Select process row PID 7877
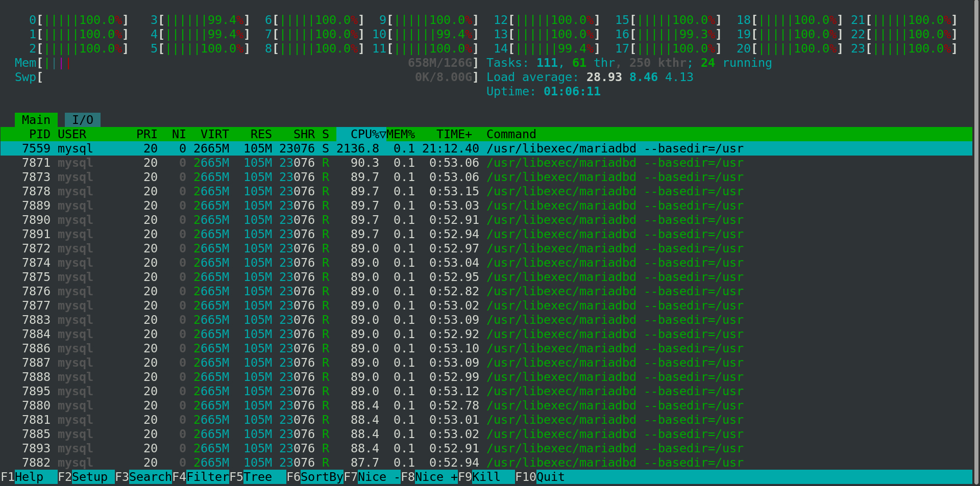The width and height of the screenshot is (980, 486). click(486, 305)
